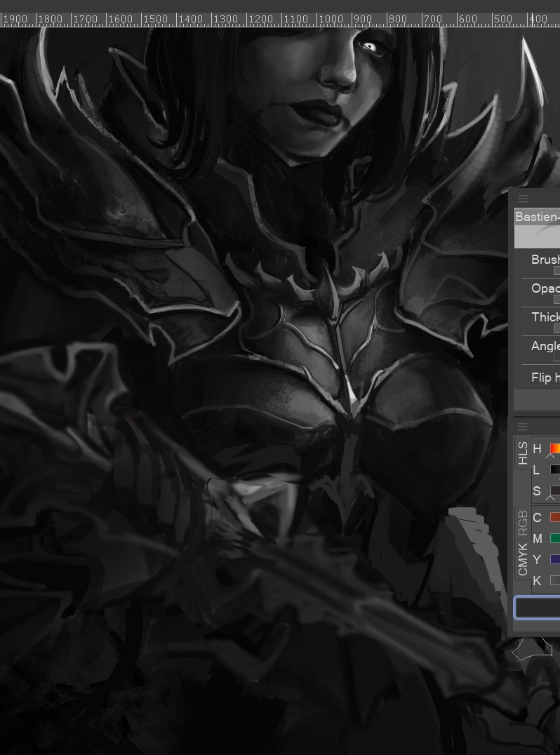Switch to the CMYK color tab
The image size is (560, 755).
[523, 559]
